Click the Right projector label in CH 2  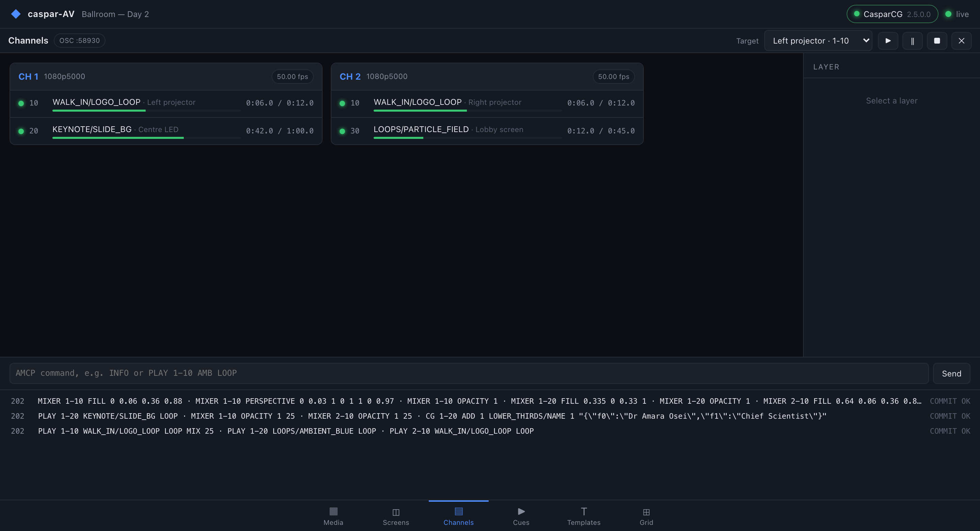[494, 102]
